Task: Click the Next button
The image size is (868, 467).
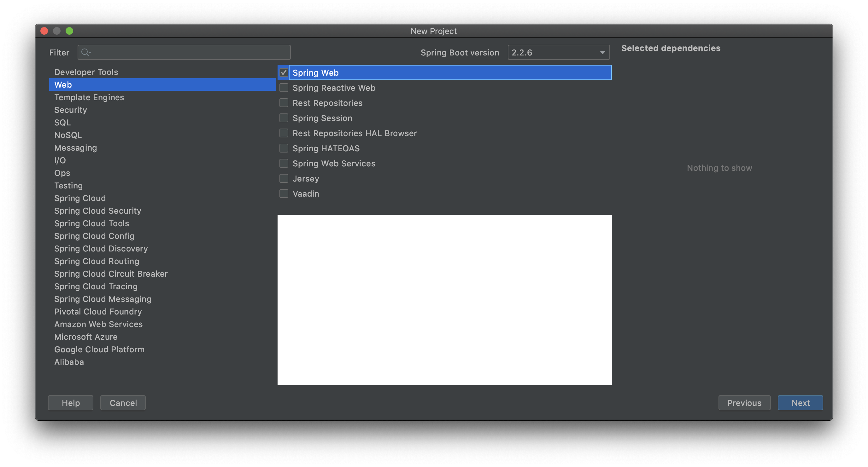Action: pyautogui.click(x=800, y=403)
